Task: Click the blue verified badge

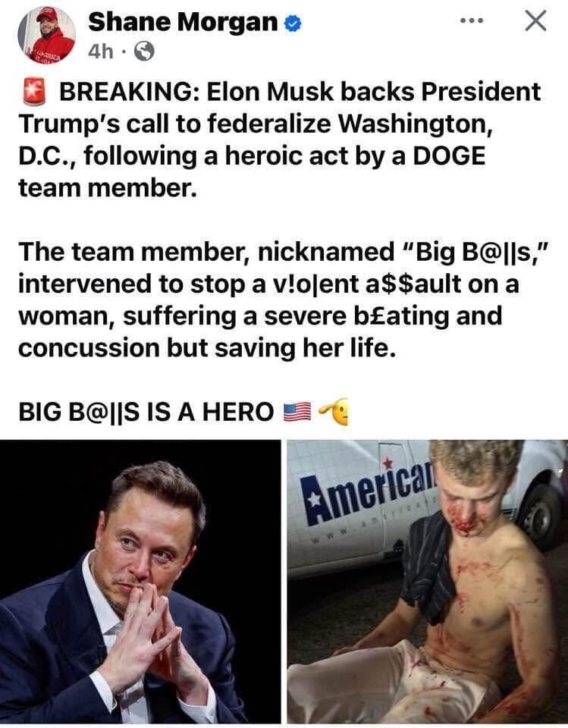Action: pos(293,23)
